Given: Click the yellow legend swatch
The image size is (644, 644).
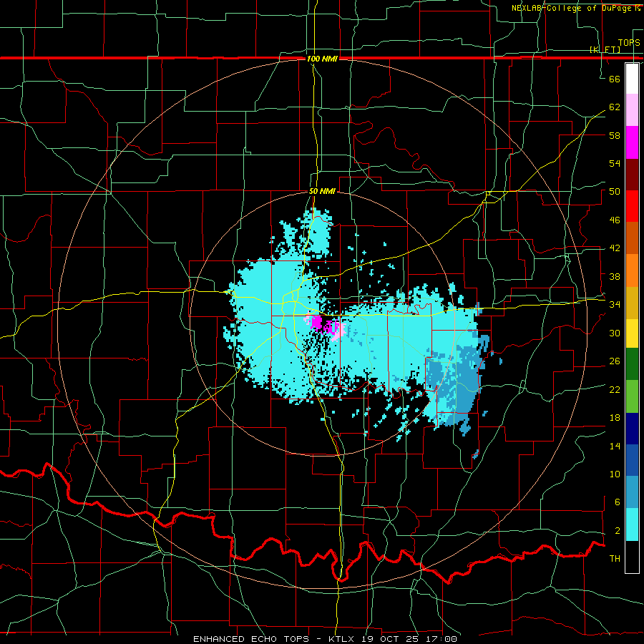Looking at the screenshot, I should click(x=632, y=333).
